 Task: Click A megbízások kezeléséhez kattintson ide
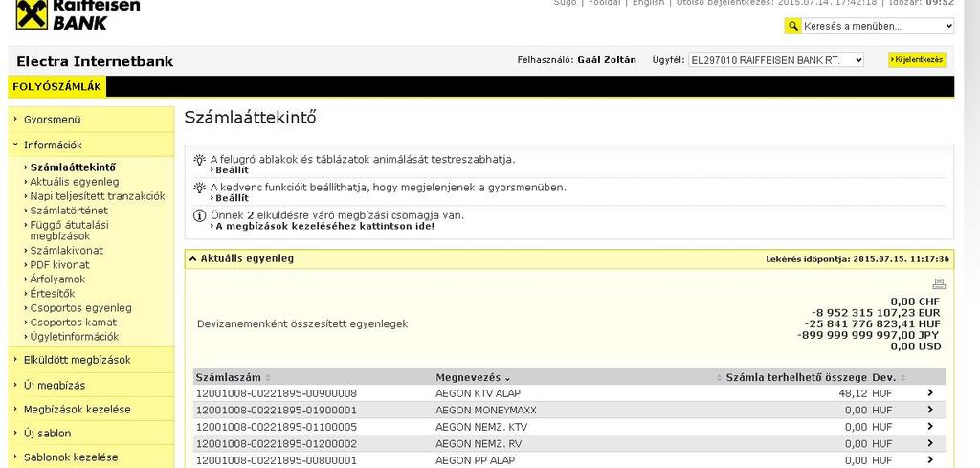click(x=325, y=226)
